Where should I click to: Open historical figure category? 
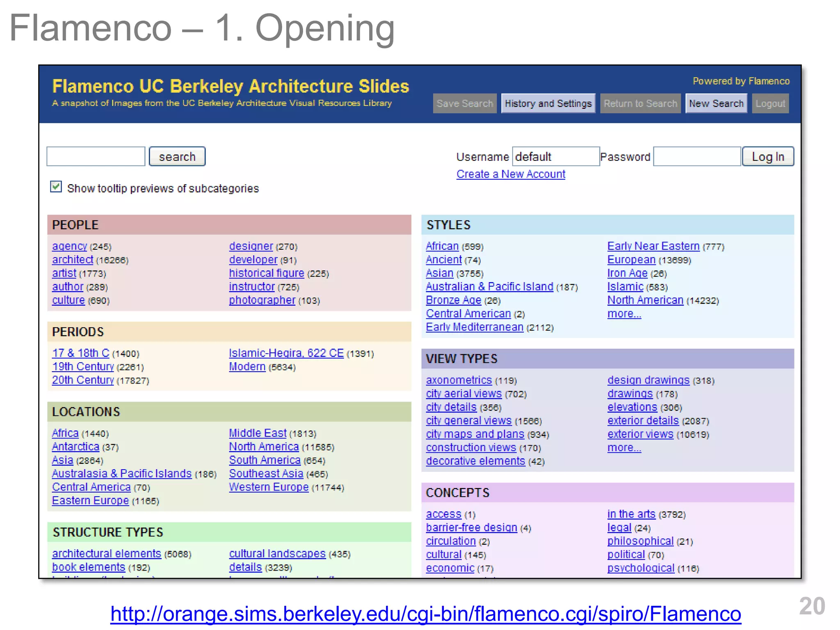[267, 273]
